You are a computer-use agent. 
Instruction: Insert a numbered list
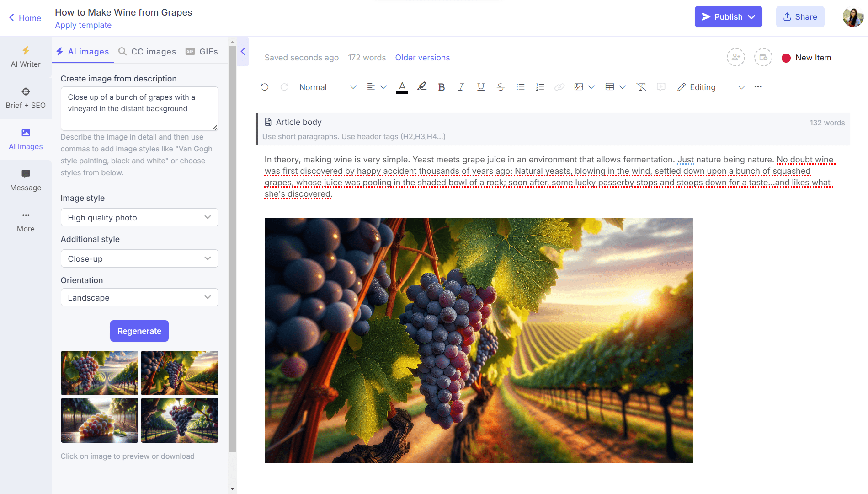[x=540, y=87]
